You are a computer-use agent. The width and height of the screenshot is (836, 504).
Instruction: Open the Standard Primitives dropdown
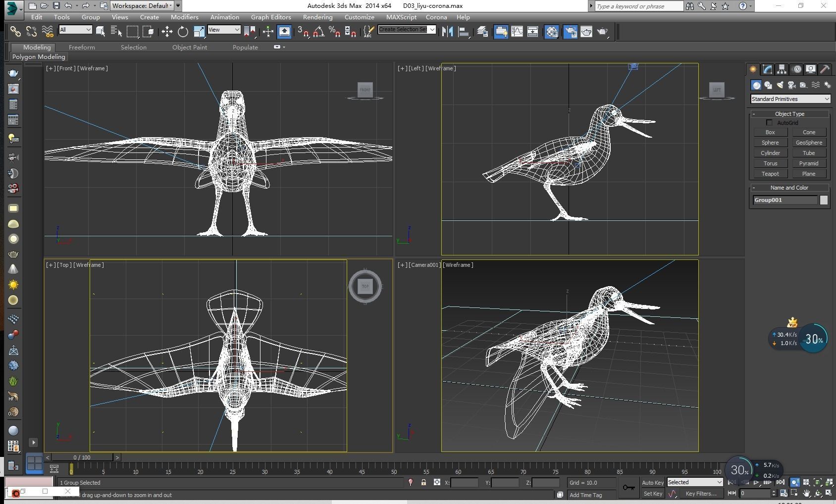[790, 99]
